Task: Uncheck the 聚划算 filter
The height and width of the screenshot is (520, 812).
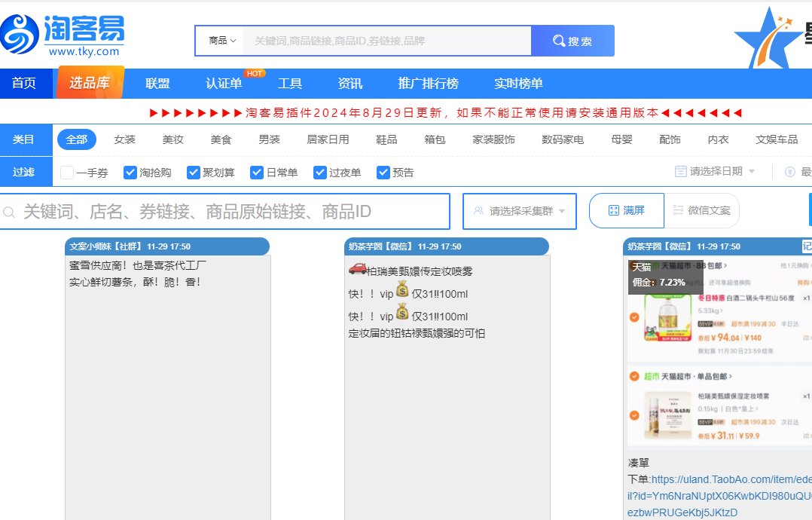Action: (x=193, y=173)
